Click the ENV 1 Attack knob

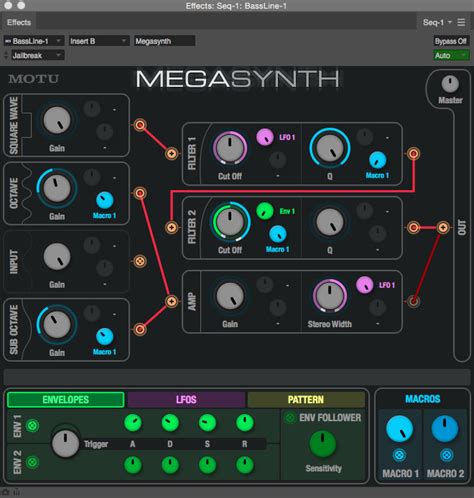pyautogui.click(x=133, y=423)
